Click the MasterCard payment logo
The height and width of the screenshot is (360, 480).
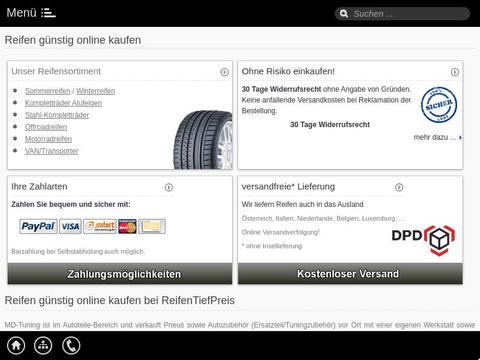point(127,226)
